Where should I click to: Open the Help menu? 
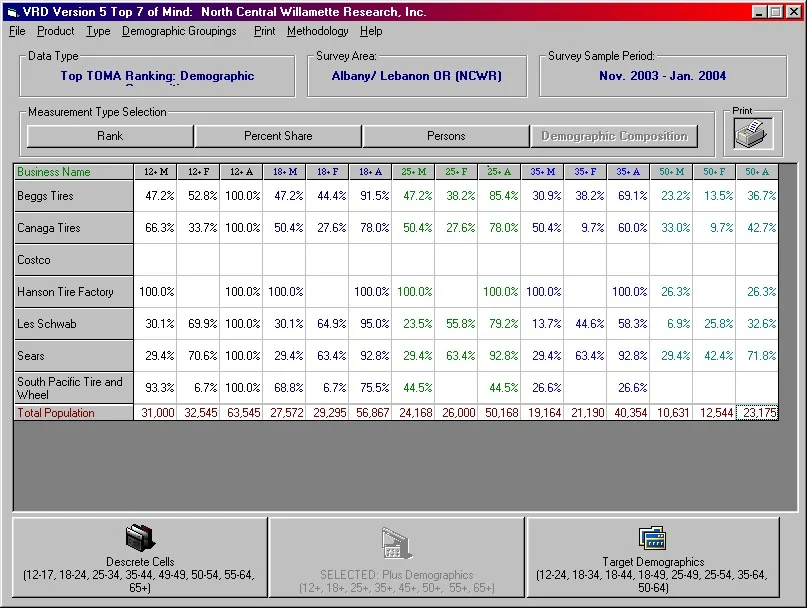(371, 31)
